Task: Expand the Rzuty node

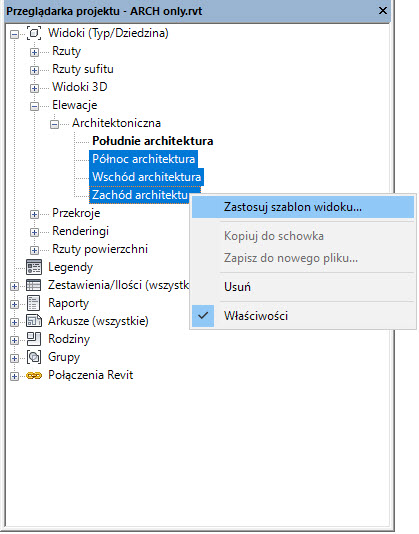Action: (x=34, y=52)
